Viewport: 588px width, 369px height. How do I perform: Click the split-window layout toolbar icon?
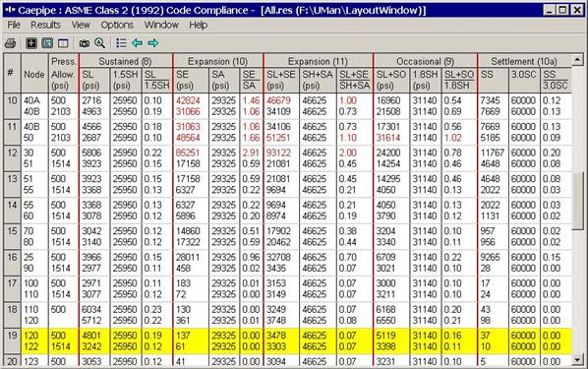[63, 43]
